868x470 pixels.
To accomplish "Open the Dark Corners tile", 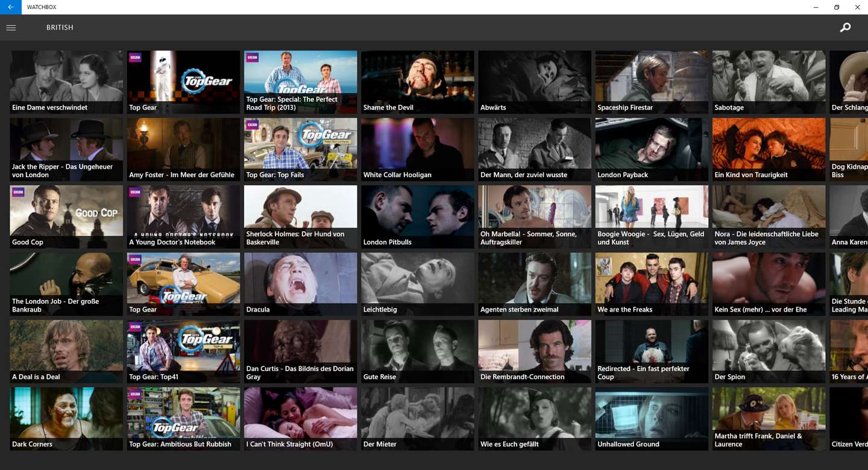I will [66, 419].
